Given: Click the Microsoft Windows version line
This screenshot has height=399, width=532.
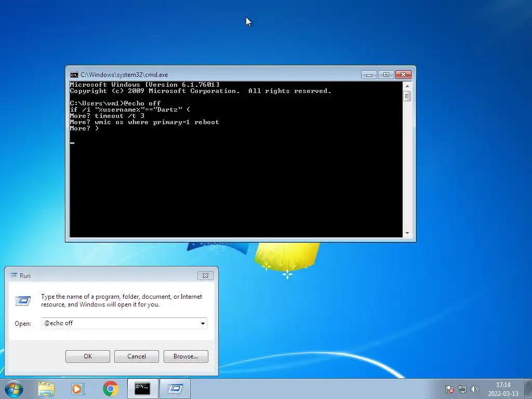Looking at the screenshot, I should click(x=144, y=85).
